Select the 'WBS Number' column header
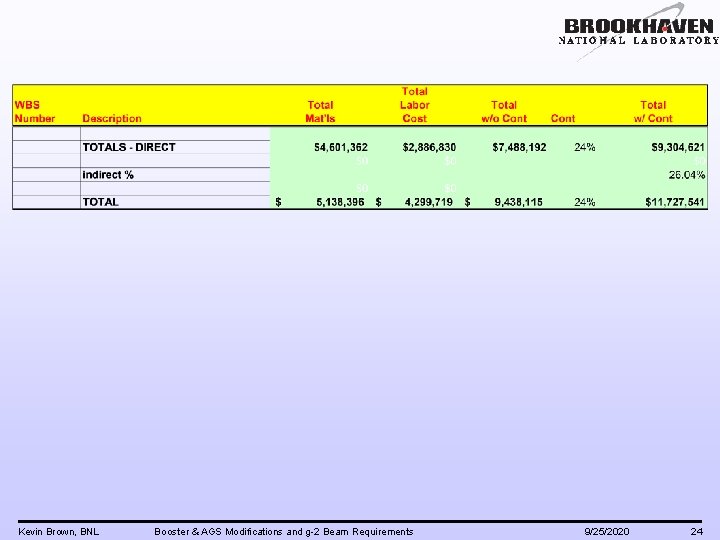This screenshot has height=540, width=720. pyautogui.click(x=35, y=112)
